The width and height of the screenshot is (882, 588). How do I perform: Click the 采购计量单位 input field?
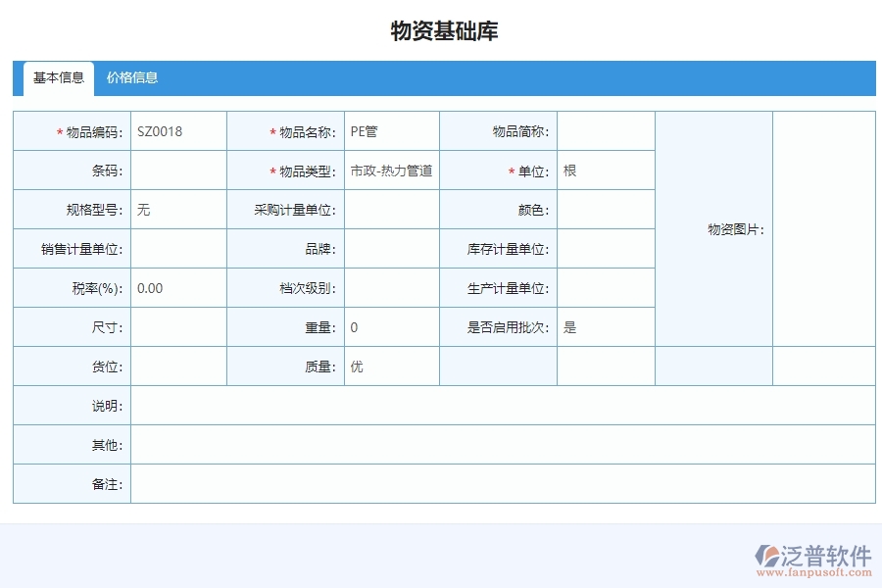point(390,209)
